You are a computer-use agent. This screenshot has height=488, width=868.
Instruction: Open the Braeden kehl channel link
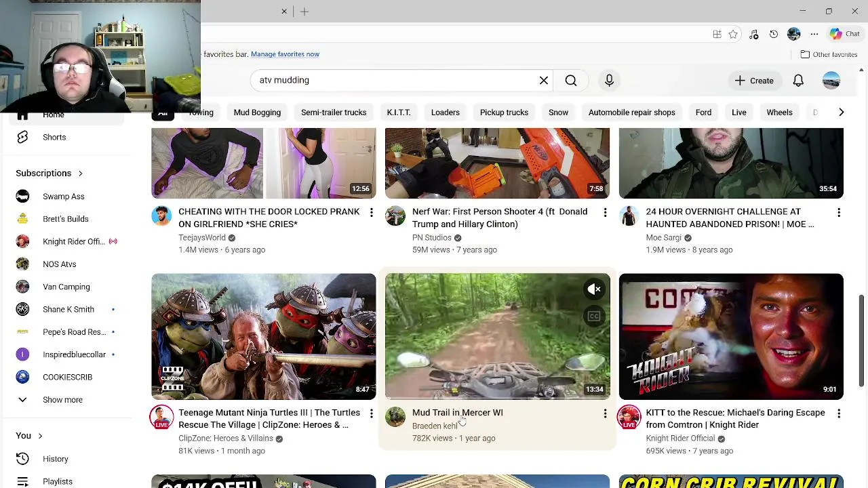(x=435, y=426)
